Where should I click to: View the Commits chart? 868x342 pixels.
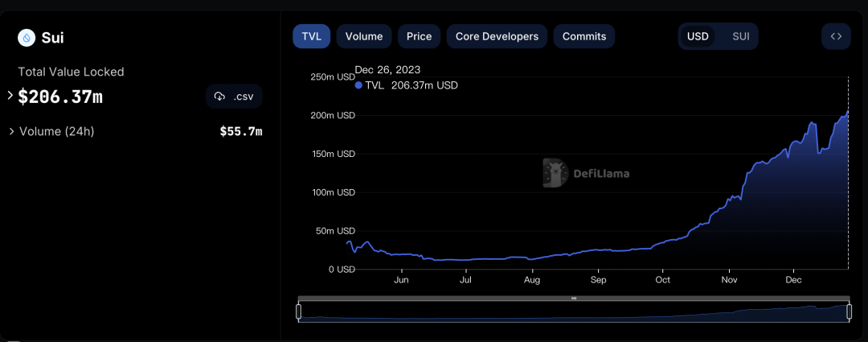point(584,36)
